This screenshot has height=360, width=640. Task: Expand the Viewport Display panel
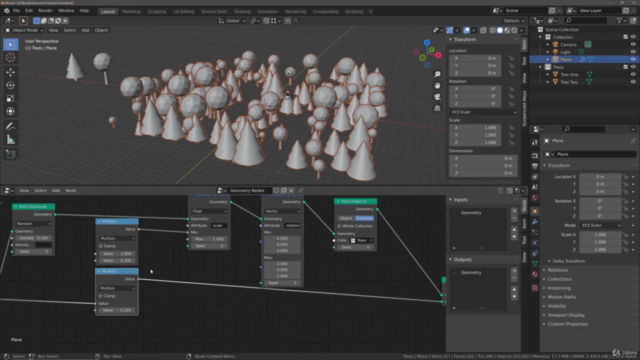[566, 315]
